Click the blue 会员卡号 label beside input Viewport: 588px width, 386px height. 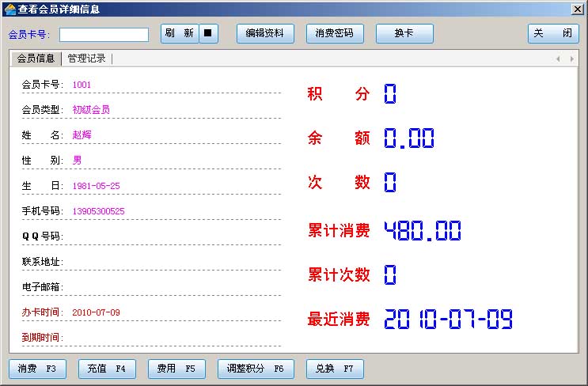(28, 35)
